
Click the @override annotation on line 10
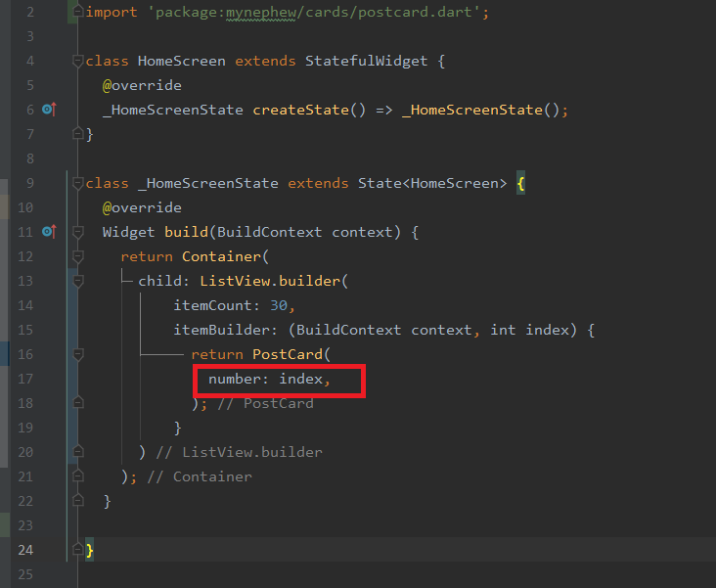(x=142, y=207)
